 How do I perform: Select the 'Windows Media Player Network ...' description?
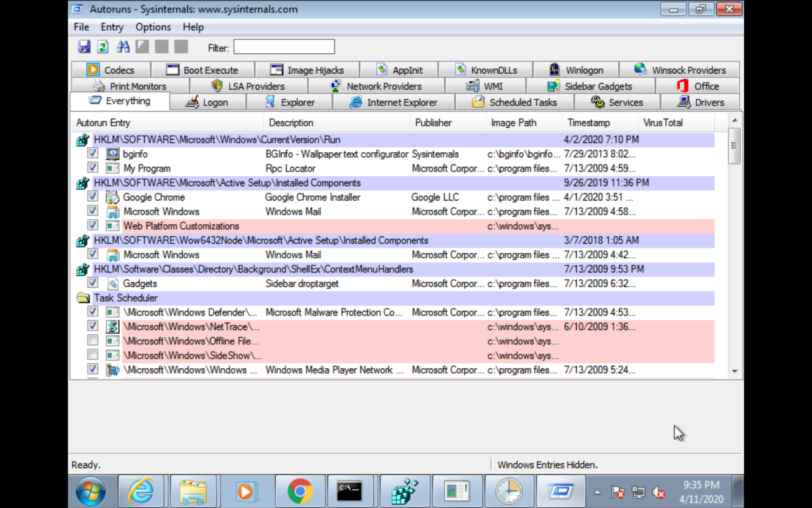(x=335, y=370)
